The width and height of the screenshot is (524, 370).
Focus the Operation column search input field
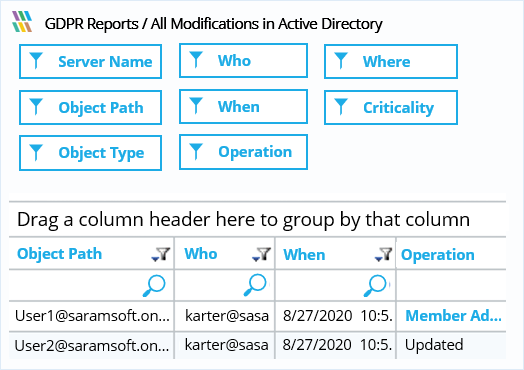451,285
